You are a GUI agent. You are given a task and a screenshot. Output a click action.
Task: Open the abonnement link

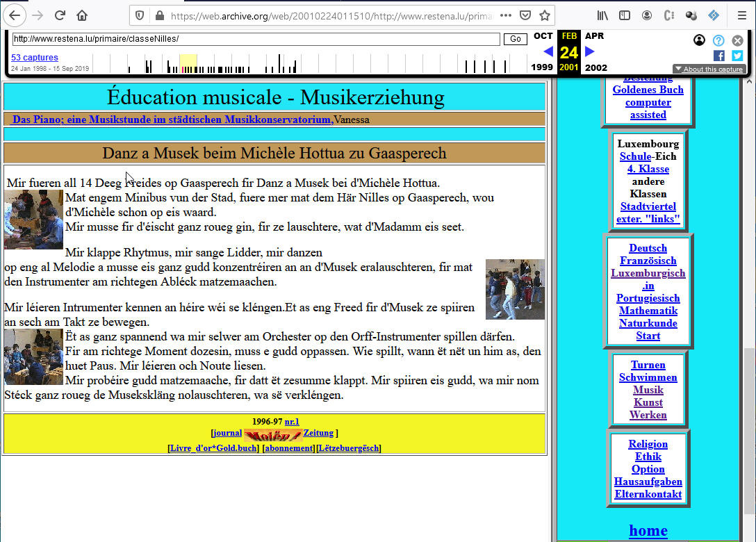289,448
